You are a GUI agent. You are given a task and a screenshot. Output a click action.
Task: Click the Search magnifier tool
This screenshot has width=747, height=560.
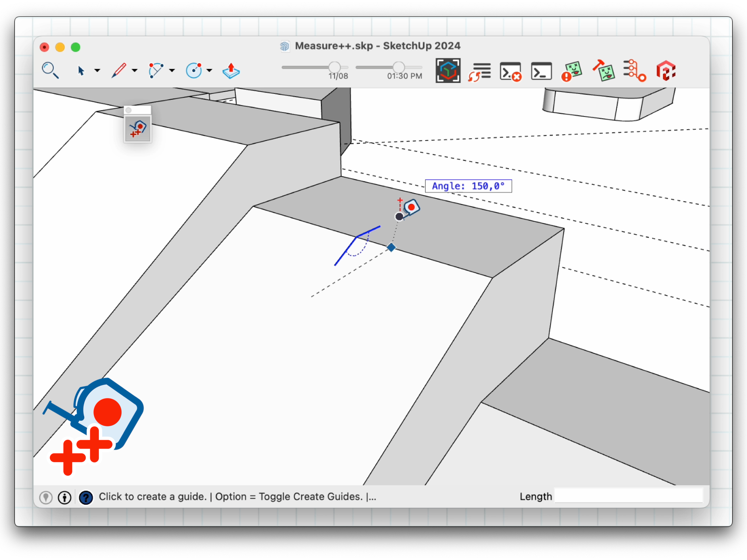(x=50, y=70)
